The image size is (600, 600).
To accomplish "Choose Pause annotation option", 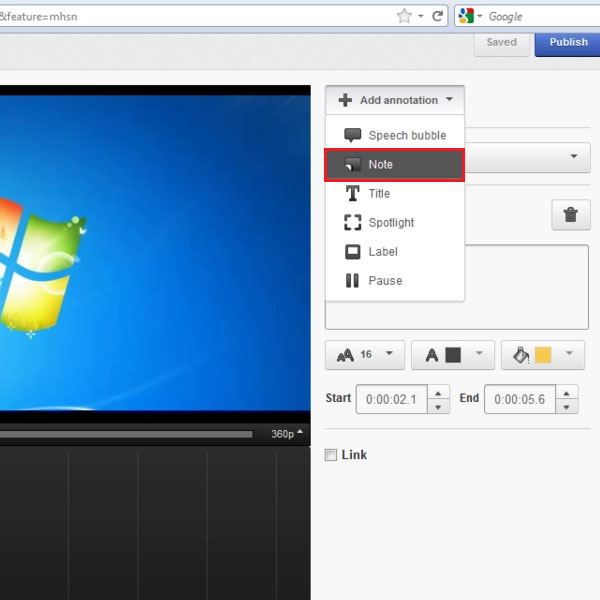I will tap(395, 280).
